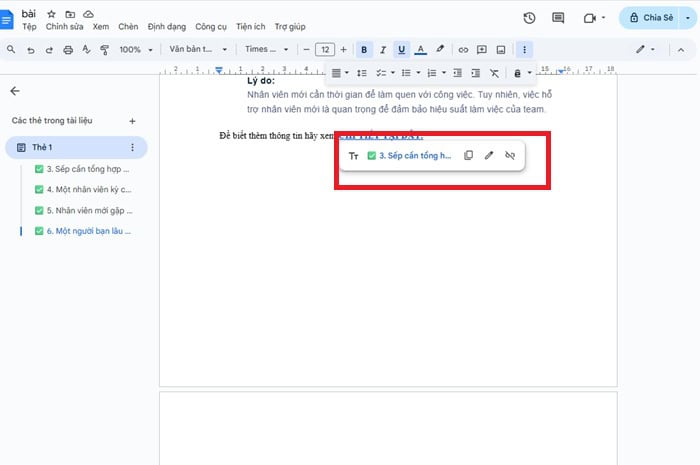Toggle italic formatting

[383, 50]
